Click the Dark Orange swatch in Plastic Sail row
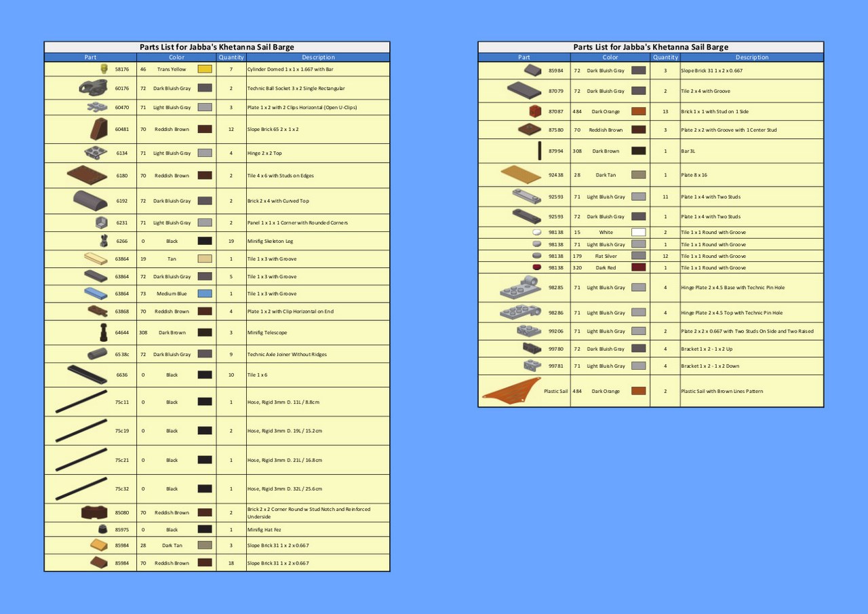The image size is (868, 614). [639, 391]
